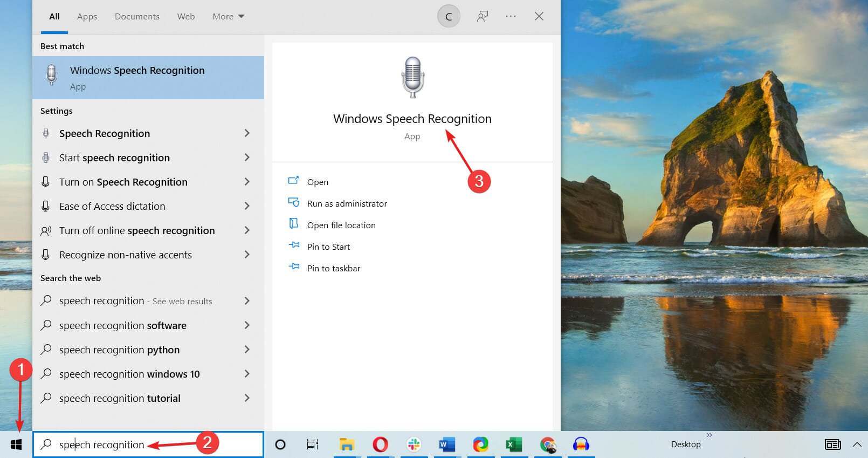
Task: Search web for speech recognition windows 10
Action: click(x=148, y=374)
